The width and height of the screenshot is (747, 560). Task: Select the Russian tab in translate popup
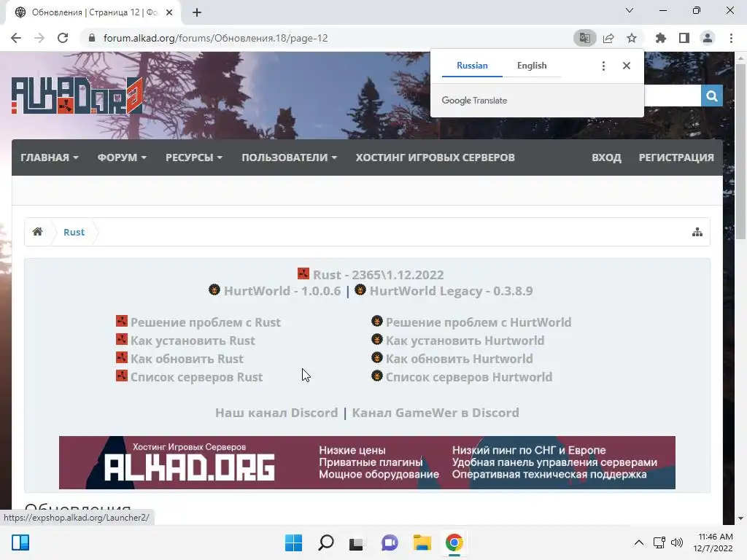point(472,66)
